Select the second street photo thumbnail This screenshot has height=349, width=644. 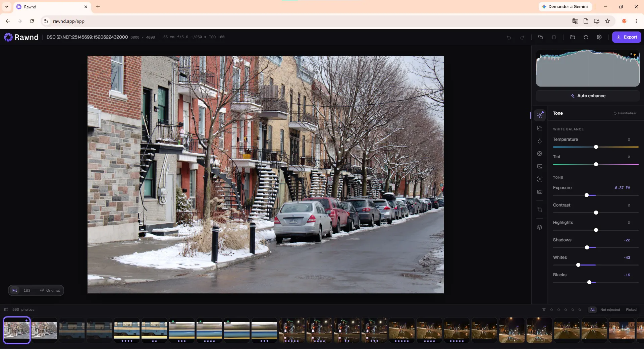tap(44, 330)
